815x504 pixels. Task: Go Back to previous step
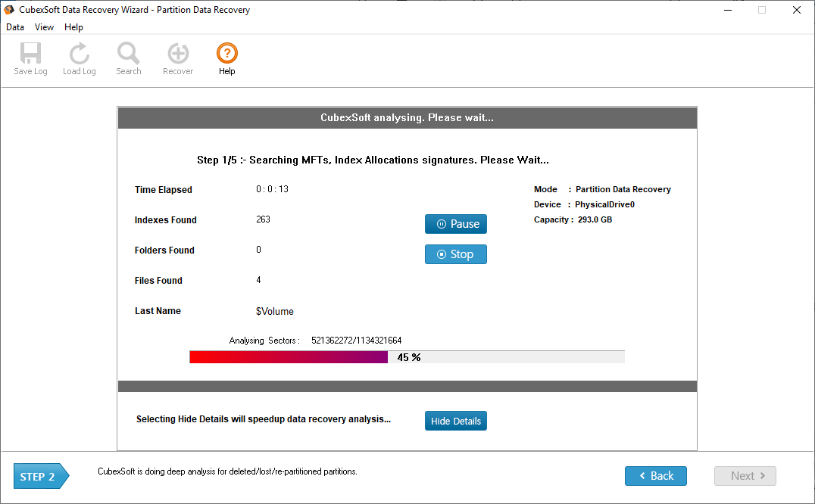click(x=656, y=476)
